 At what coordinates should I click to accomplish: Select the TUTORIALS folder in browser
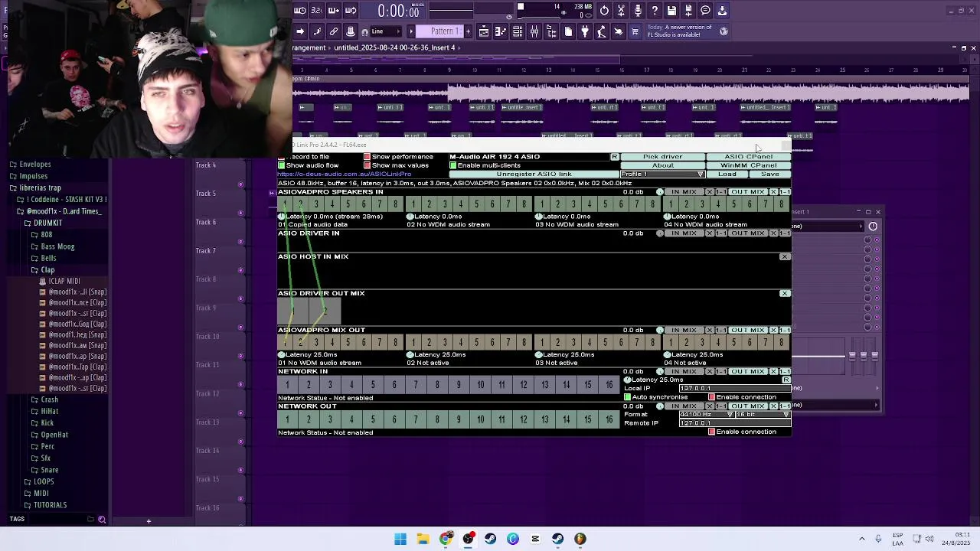pyautogui.click(x=51, y=505)
